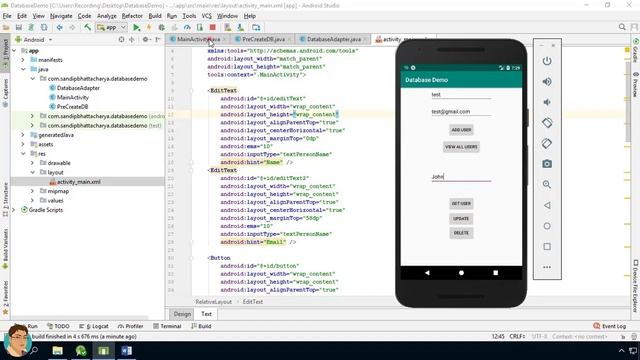Screen dimensions: 640x360
Task: Click the emulator volume up icon
Action: point(547,82)
